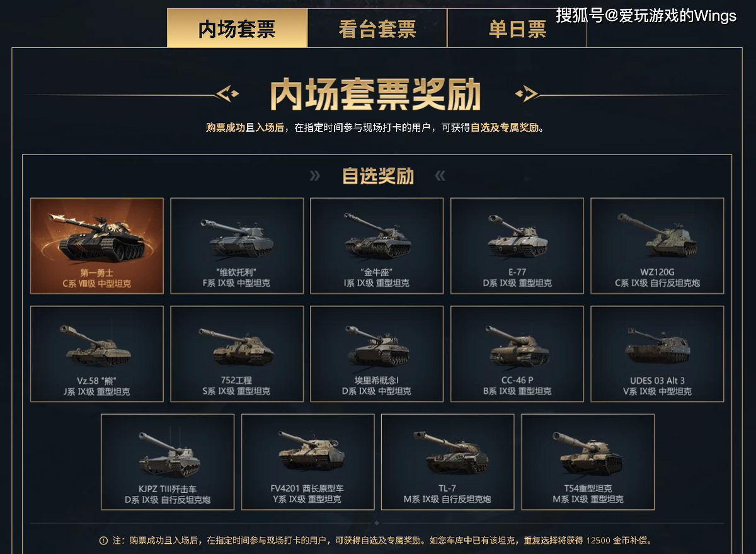Select the 埃里希概念I medium tank card

click(377, 354)
